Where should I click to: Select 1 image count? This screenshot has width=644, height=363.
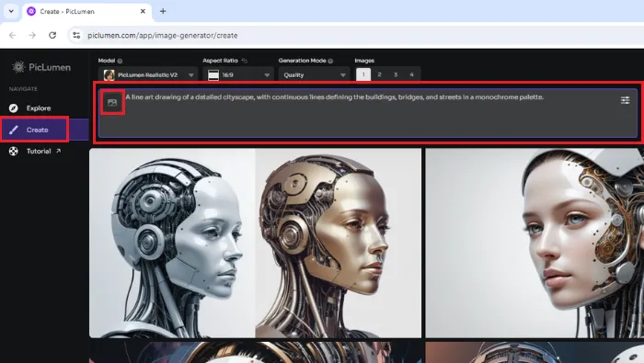point(363,74)
